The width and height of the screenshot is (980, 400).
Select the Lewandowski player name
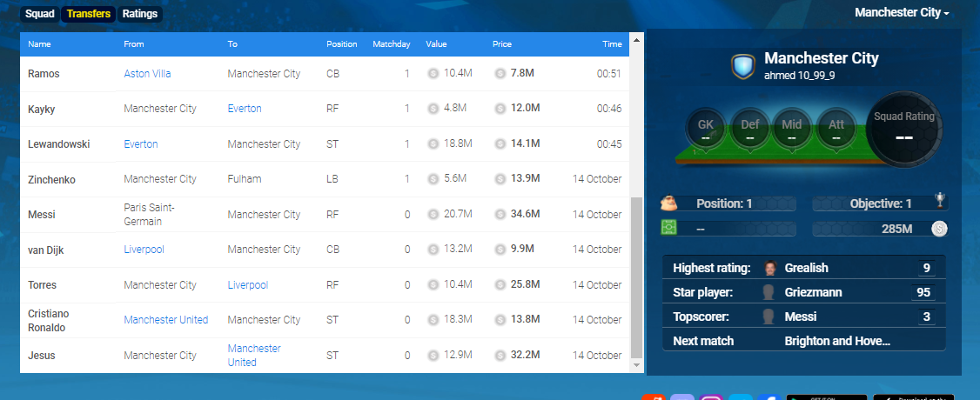click(59, 144)
